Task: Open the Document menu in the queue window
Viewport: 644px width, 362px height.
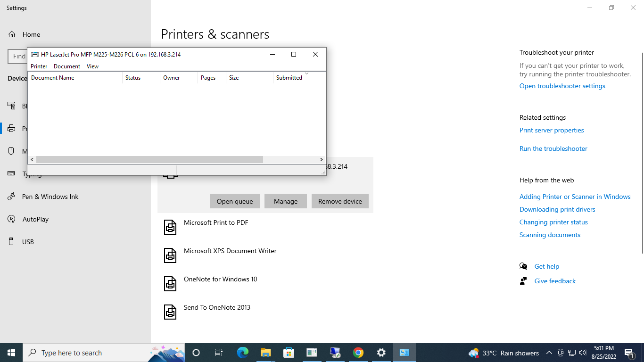Action: [67, 66]
